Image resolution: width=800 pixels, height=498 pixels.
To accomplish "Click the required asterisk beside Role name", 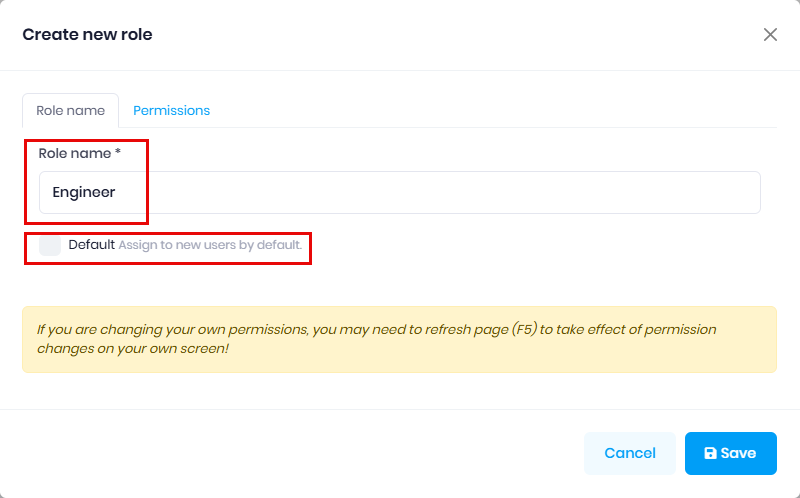I will tap(118, 153).
